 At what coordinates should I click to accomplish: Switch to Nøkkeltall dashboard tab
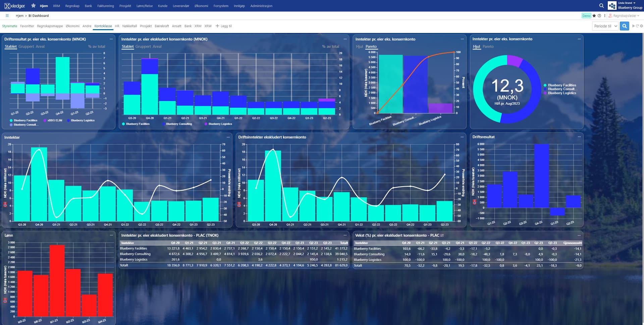[129, 26]
